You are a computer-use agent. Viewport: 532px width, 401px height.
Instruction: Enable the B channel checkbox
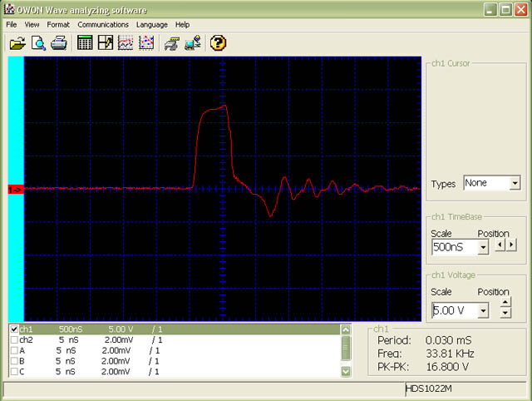pyautogui.click(x=14, y=361)
